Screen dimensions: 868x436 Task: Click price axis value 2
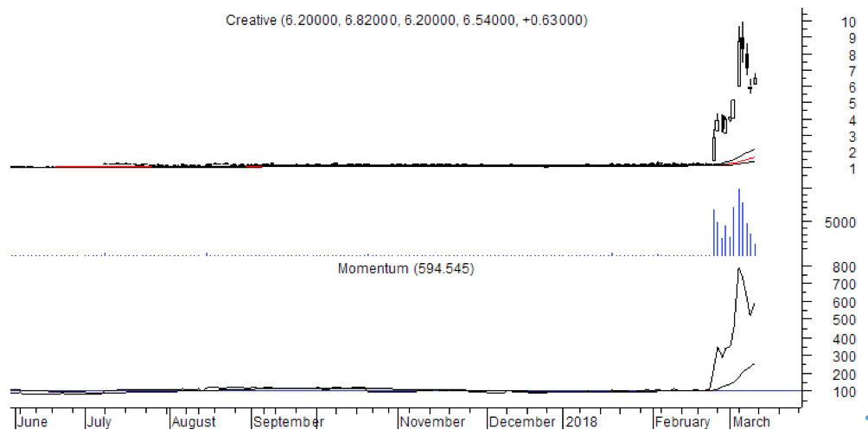pos(853,152)
